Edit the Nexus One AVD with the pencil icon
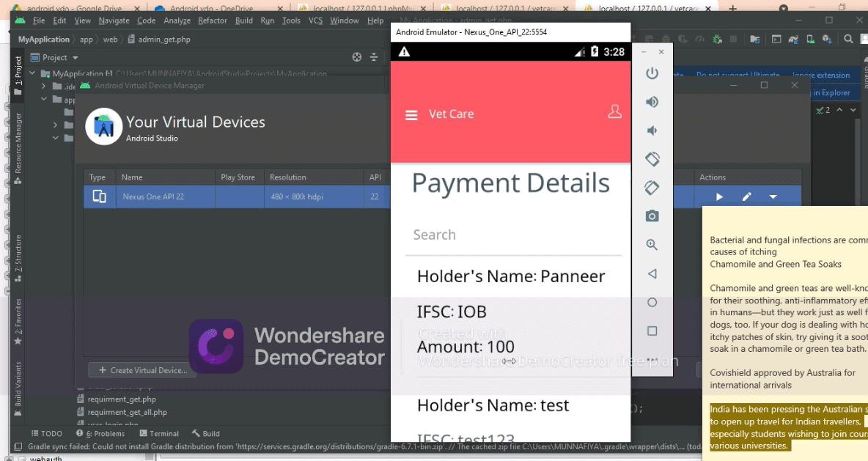868x461 pixels. point(746,197)
